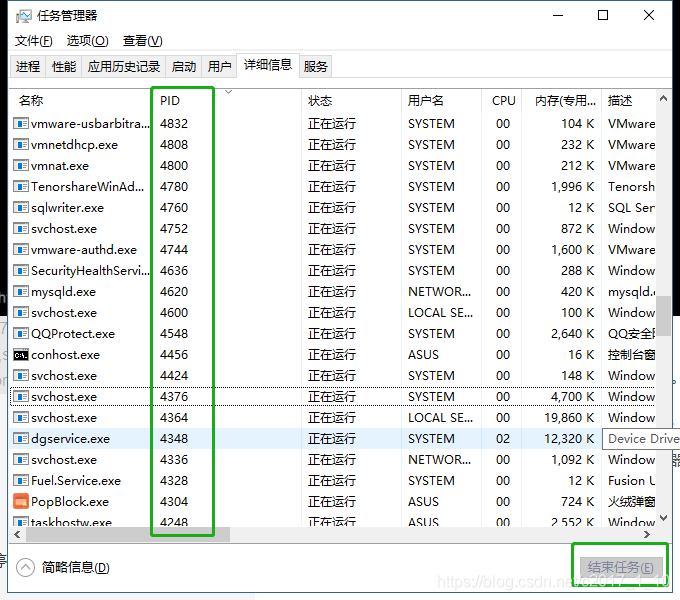The width and height of the screenshot is (680, 600).
Task: Click ASUS username in PopBlock.exe row
Action: coord(423,502)
